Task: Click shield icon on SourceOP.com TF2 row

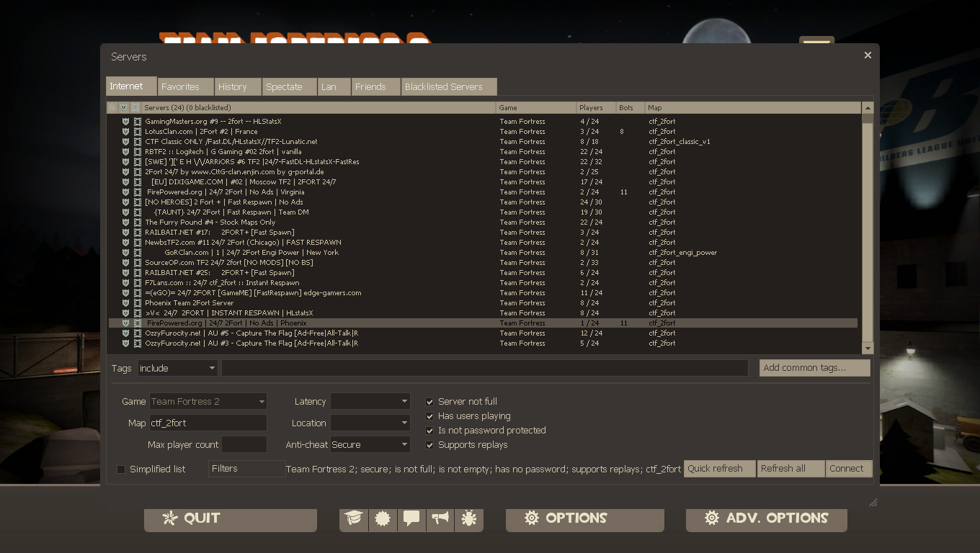Action: tap(125, 263)
